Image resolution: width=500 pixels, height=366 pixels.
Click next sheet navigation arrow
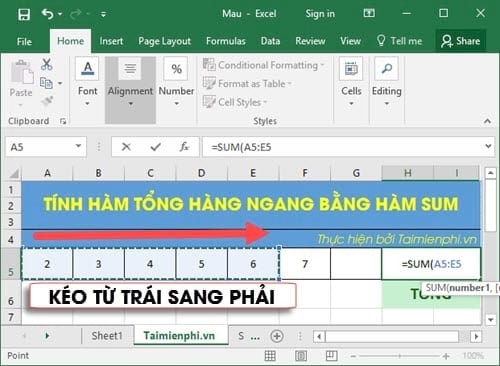tap(47, 336)
